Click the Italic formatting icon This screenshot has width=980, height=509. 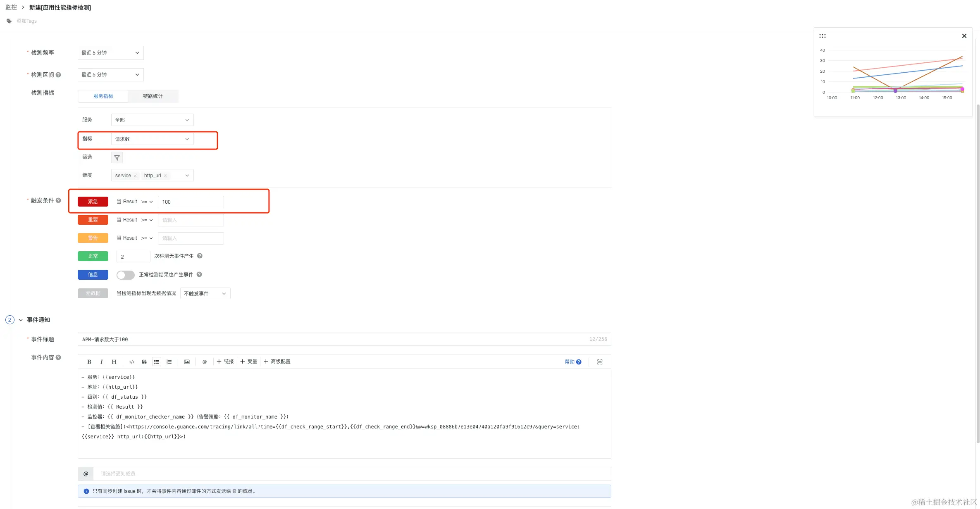click(101, 362)
